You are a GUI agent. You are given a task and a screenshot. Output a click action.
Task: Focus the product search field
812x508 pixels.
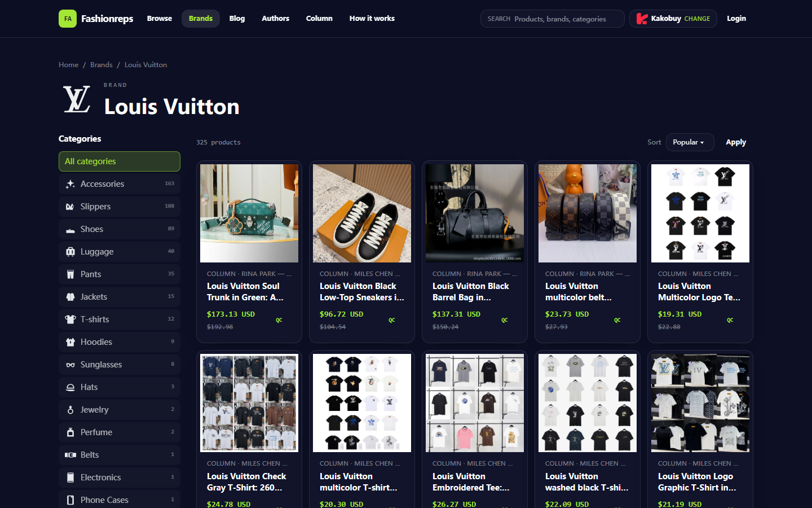coord(553,19)
